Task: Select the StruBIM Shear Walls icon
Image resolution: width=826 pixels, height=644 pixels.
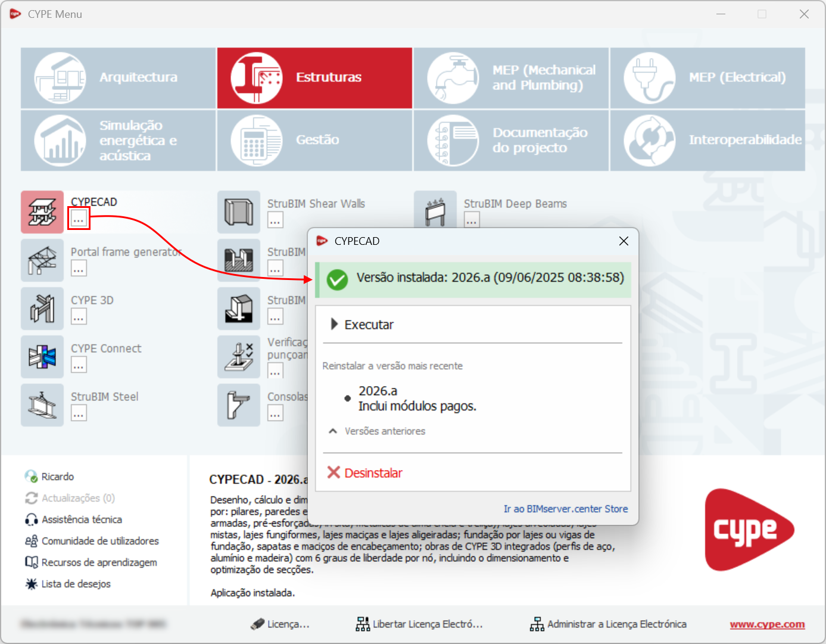Action: (239, 212)
